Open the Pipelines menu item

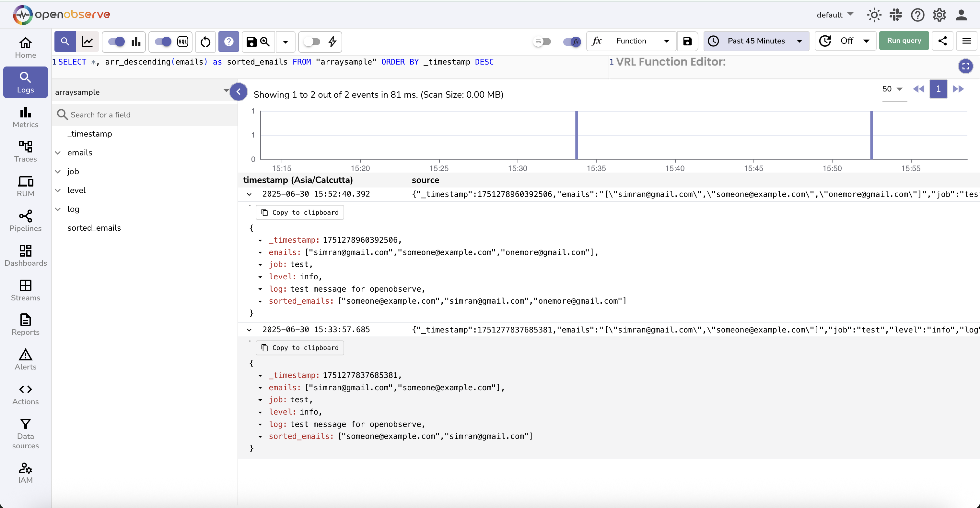pos(26,221)
